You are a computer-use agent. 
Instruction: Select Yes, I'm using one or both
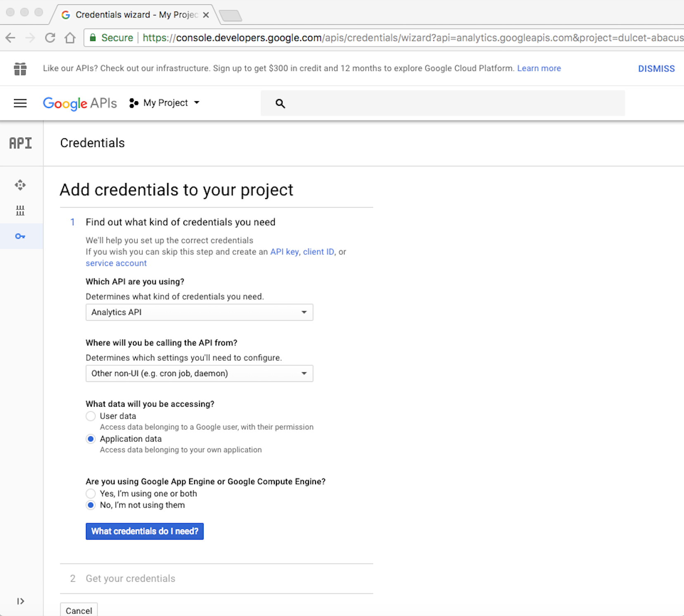90,494
